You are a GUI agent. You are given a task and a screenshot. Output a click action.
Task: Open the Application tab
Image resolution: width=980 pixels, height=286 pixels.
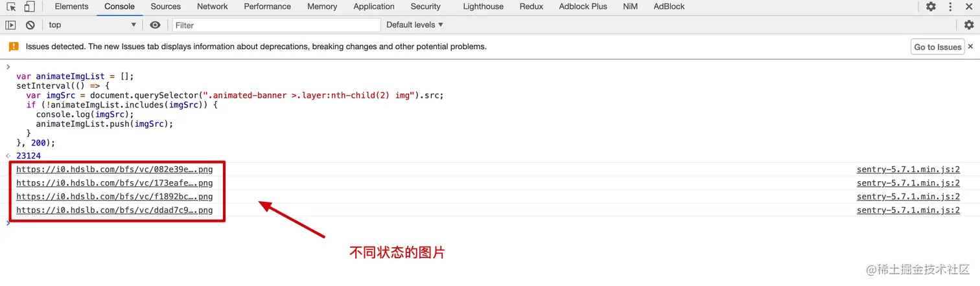coord(374,6)
